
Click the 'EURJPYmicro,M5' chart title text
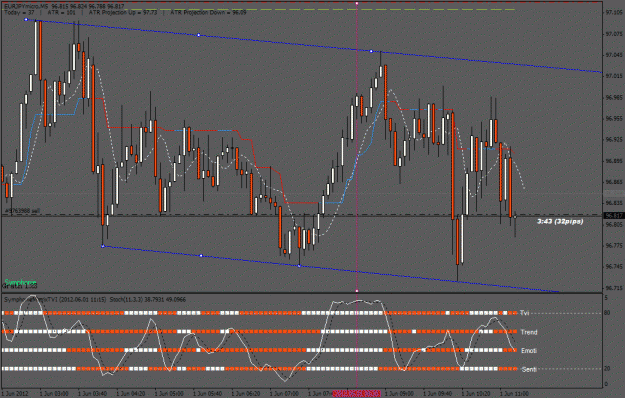tap(25, 7)
